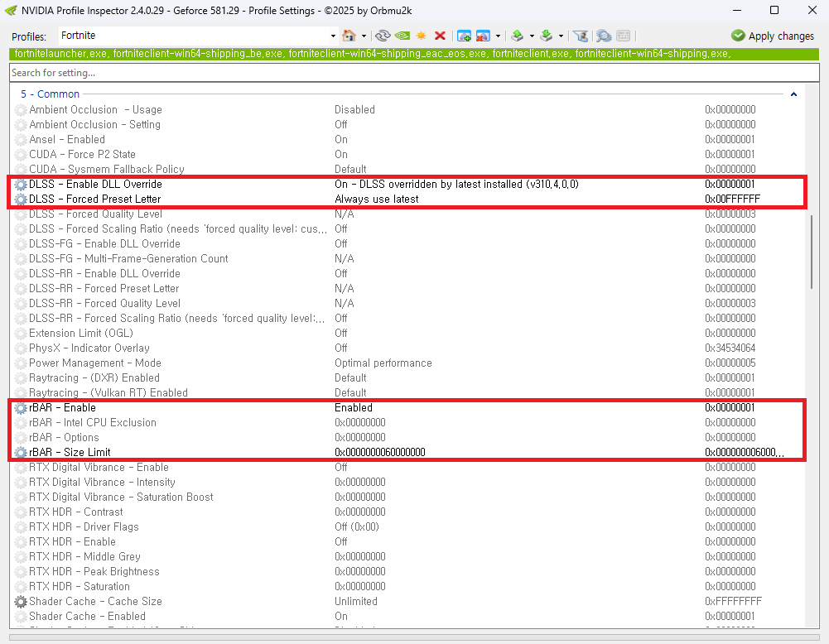829x644 pixels.
Task: Import profiles with the green down arrow icon
Action: 547,36
